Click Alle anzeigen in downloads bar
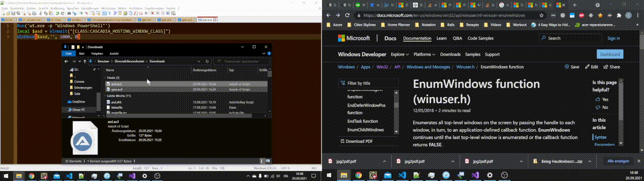This screenshot has width=644, height=181. pos(618,161)
